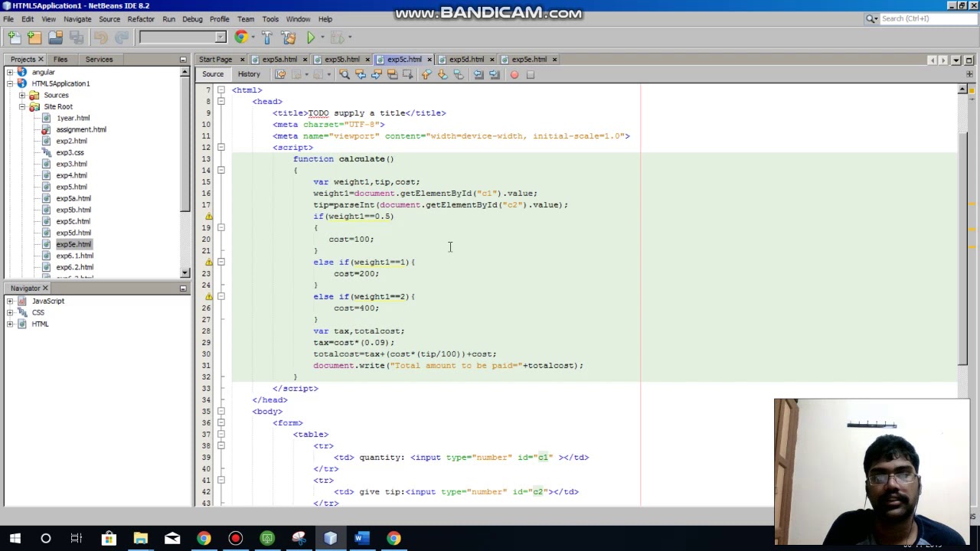Click Next Bookmark icon
Image resolution: width=980 pixels, height=551 pixels.
tap(442, 74)
